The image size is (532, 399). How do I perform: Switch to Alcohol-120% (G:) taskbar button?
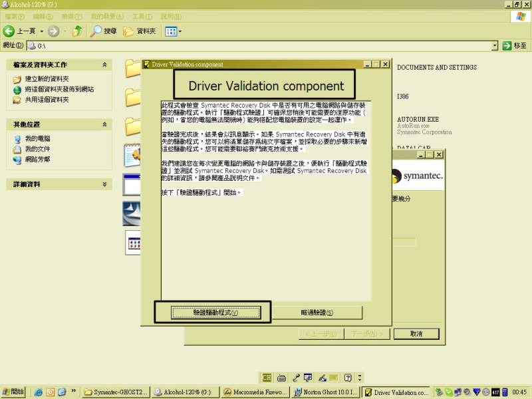(186, 392)
